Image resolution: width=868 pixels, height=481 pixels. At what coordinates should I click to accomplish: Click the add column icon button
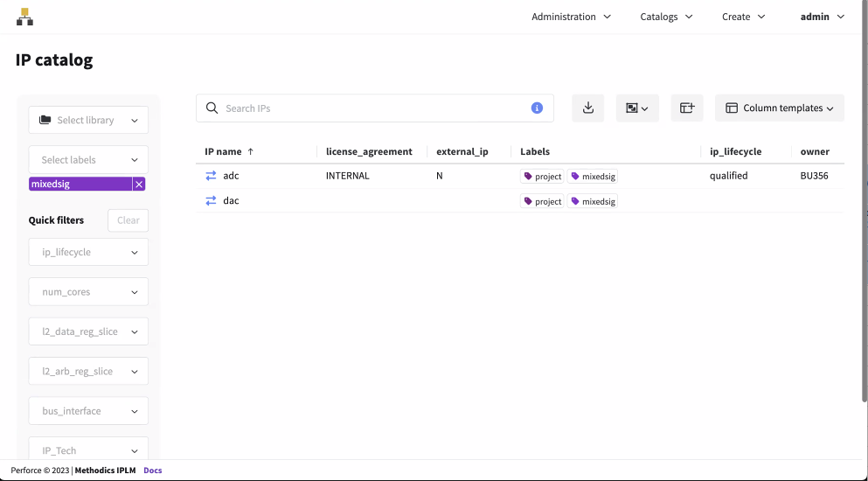click(687, 108)
